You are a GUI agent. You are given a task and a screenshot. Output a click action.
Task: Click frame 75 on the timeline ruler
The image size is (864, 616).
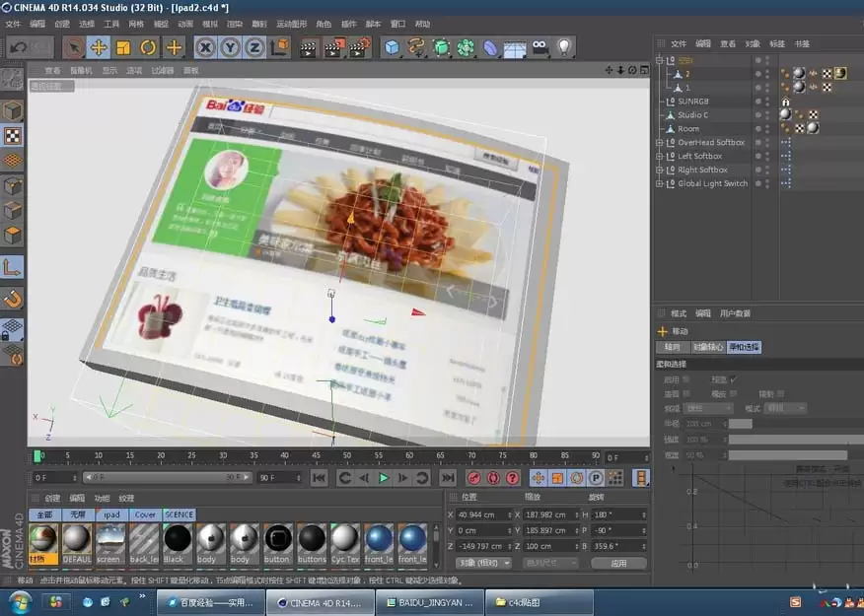tap(502, 456)
